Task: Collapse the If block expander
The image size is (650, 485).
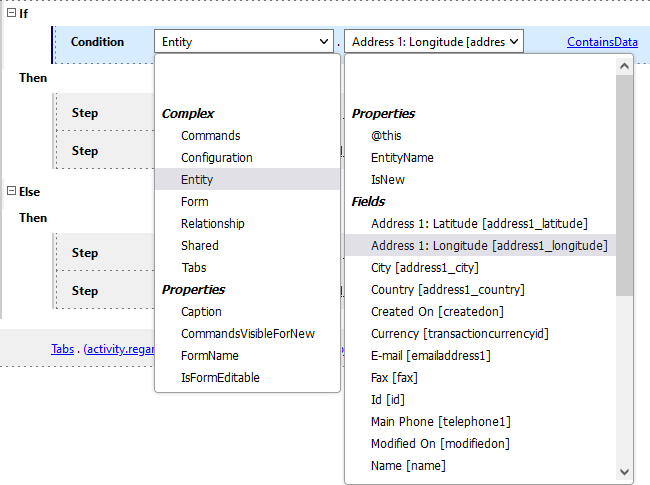Action: (11, 13)
